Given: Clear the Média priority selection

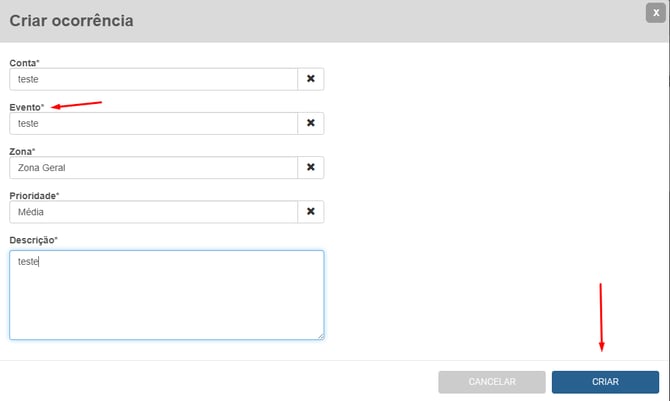Looking at the screenshot, I should tap(310, 212).
